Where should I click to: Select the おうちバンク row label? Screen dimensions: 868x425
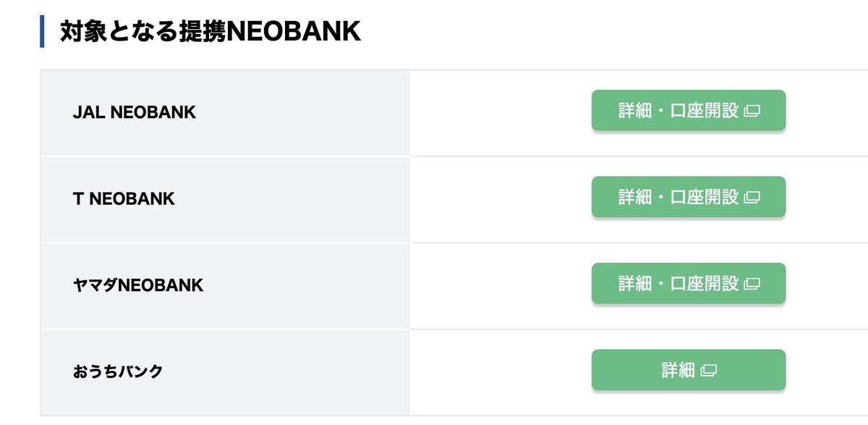pos(118,372)
